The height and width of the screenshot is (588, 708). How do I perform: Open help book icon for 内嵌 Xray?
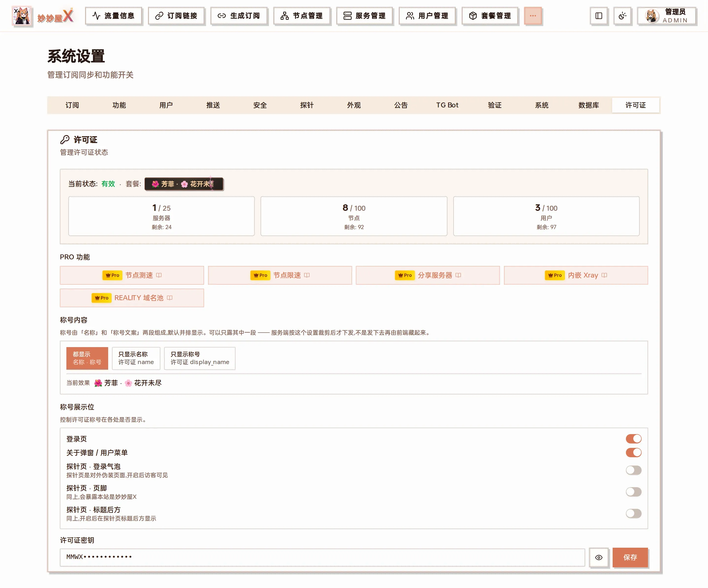(604, 275)
